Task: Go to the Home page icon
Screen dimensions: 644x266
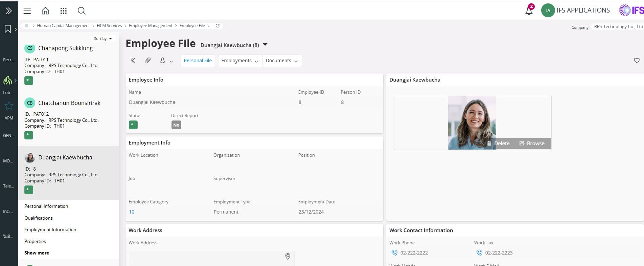Action: pos(45,11)
